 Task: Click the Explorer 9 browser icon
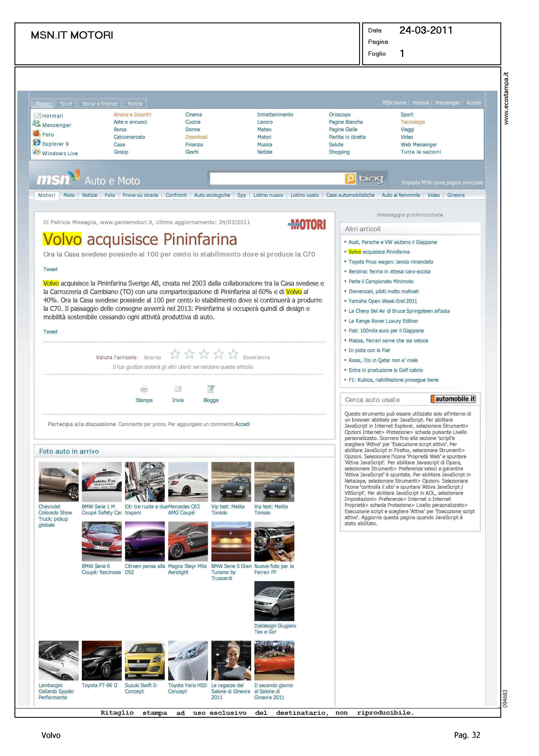point(36,143)
